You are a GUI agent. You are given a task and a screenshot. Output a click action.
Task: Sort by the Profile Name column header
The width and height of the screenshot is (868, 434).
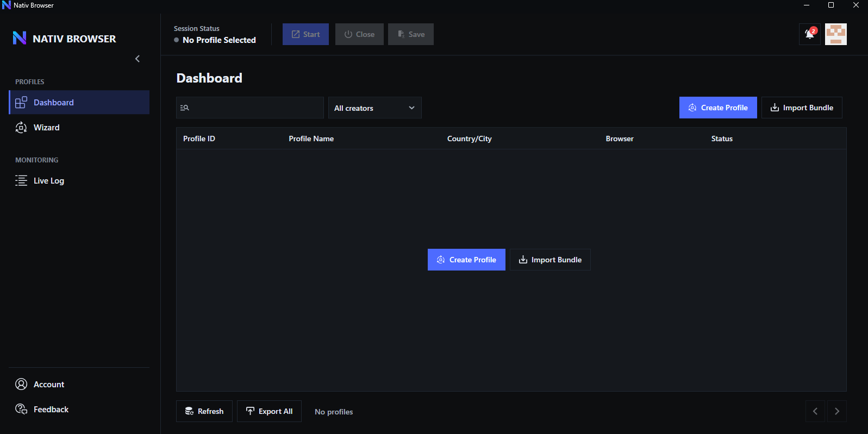pyautogui.click(x=311, y=139)
